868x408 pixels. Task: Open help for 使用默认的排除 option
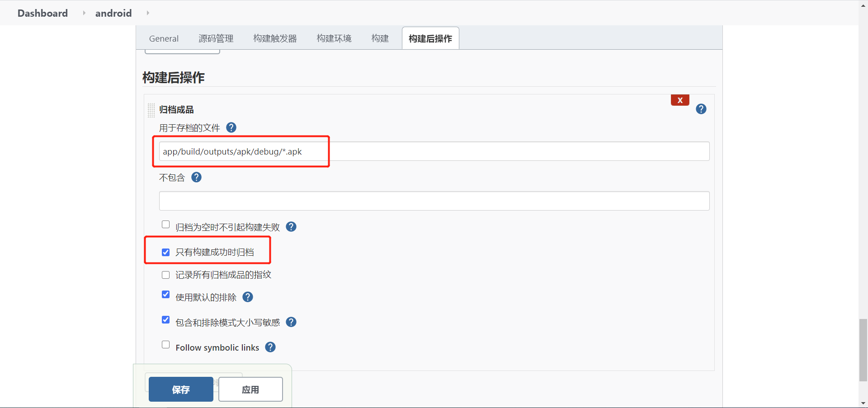tap(248, 297)
